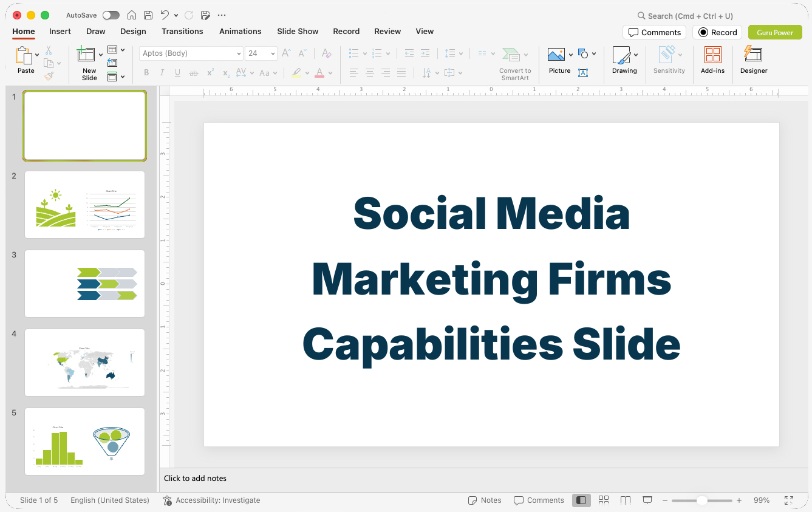Click the Cut scissors icon
This screenshot has width=812, height=512.
(49, 50)
